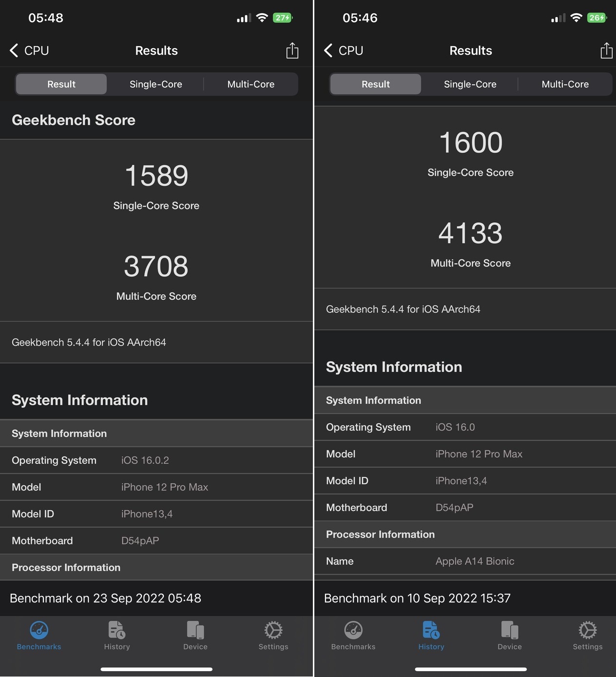Screen dimensions: 616x677
Task: Open History tab in left screen
Action: [117, 636]
